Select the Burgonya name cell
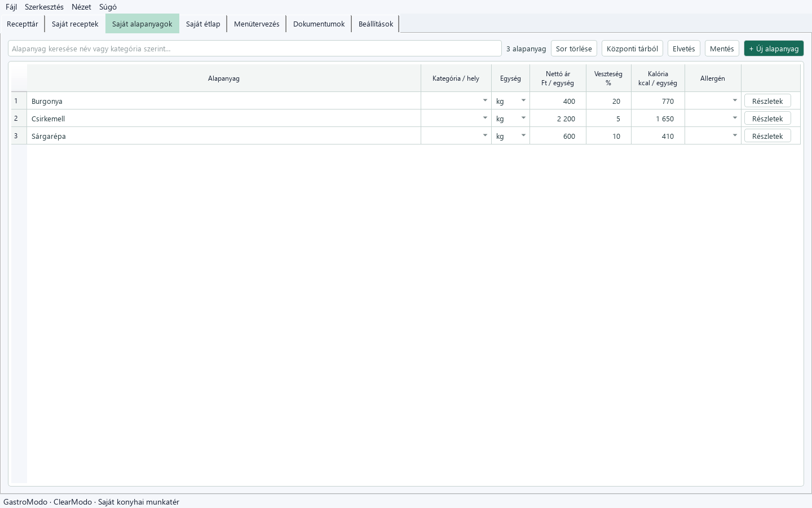The image size is (812, 508). (224, 101)
